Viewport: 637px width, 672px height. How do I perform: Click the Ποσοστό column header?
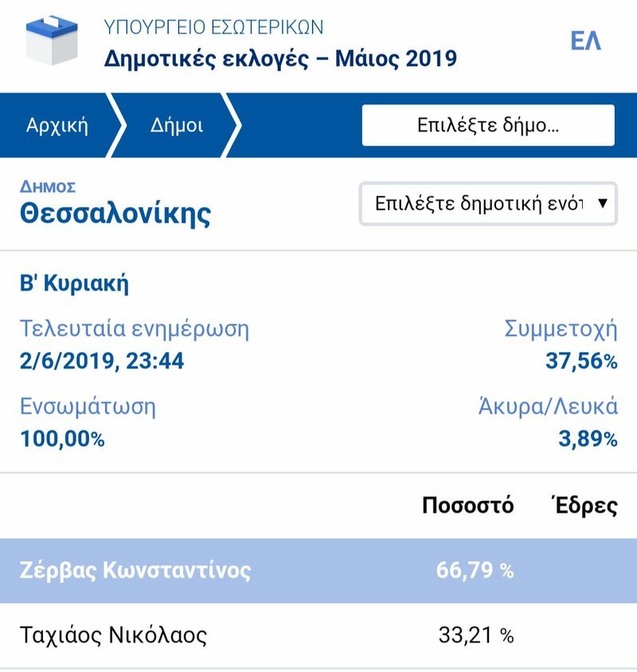pyautogui.click(x=467, y=506)
